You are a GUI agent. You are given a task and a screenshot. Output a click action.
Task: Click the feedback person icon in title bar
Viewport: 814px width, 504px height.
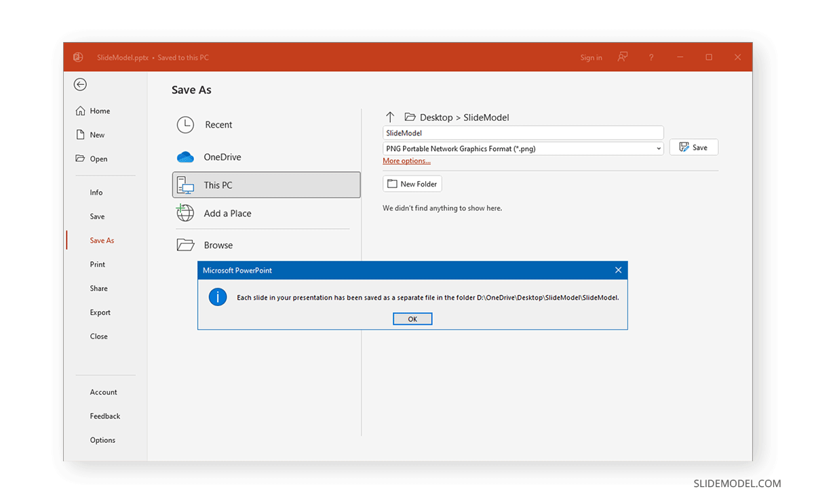click(x=623, y=58)
